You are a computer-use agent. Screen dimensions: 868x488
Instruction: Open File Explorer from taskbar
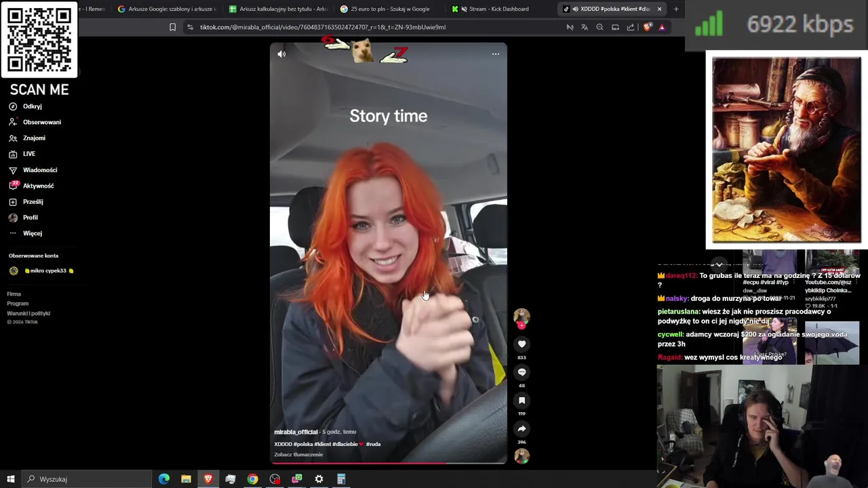click(x=186, y=479)
